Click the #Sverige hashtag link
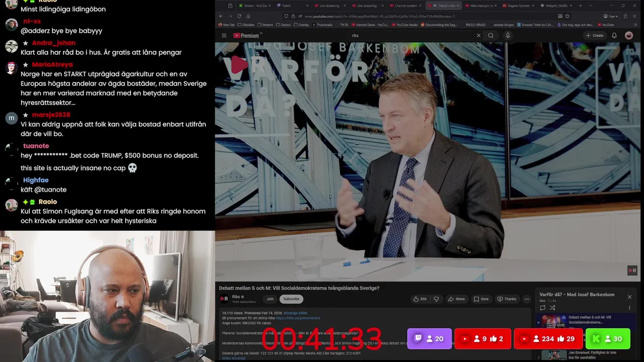644x362 pixels. 291,313
